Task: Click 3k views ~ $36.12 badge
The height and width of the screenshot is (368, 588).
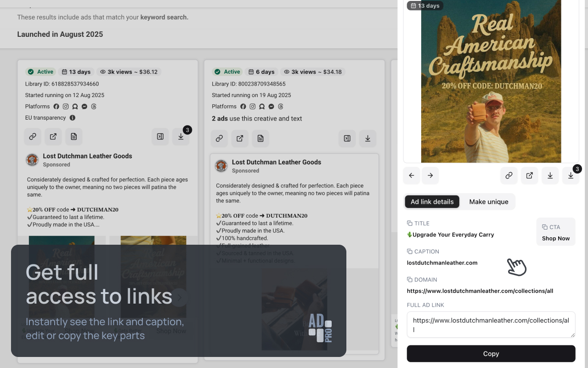Action: click(x=129, y=72)
